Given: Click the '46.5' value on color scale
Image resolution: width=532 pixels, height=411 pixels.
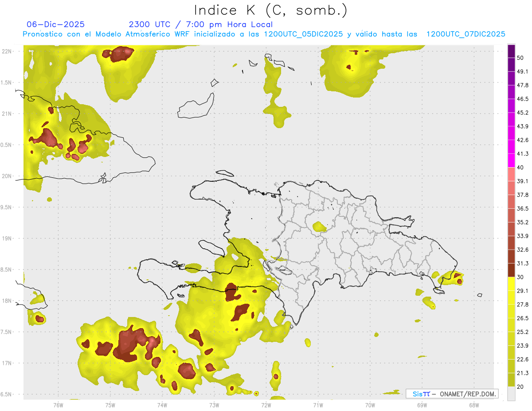Looking at the screenshot, I should 523,99.
